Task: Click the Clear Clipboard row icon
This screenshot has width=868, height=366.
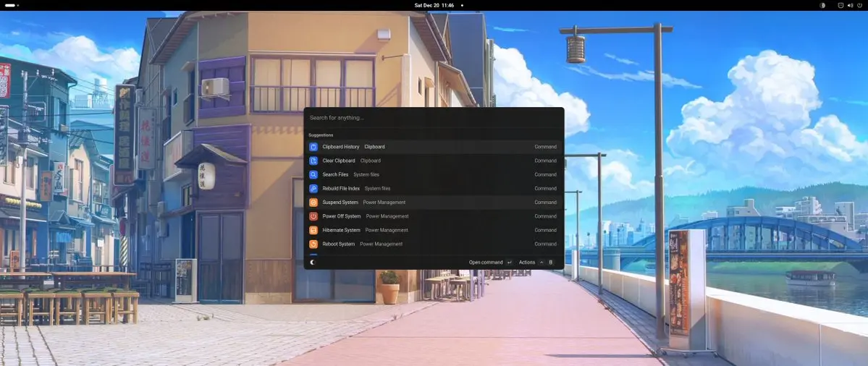Action: point(313,161)
